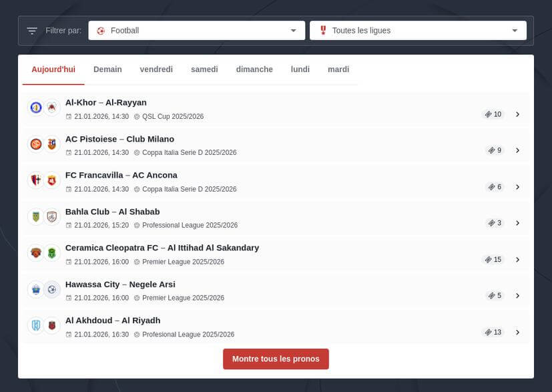Click the tips count badge showing 15
Viewport: 552px width, 392px height.
click(493, 260)
